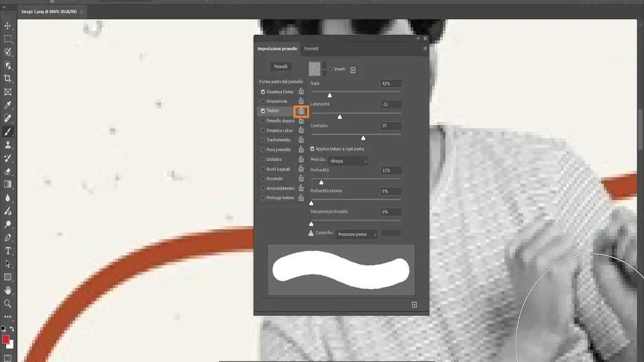The width and height of the screenshot is (644, 362).
Task: Select the Eyedropper tool
Action: coord(8,105)
